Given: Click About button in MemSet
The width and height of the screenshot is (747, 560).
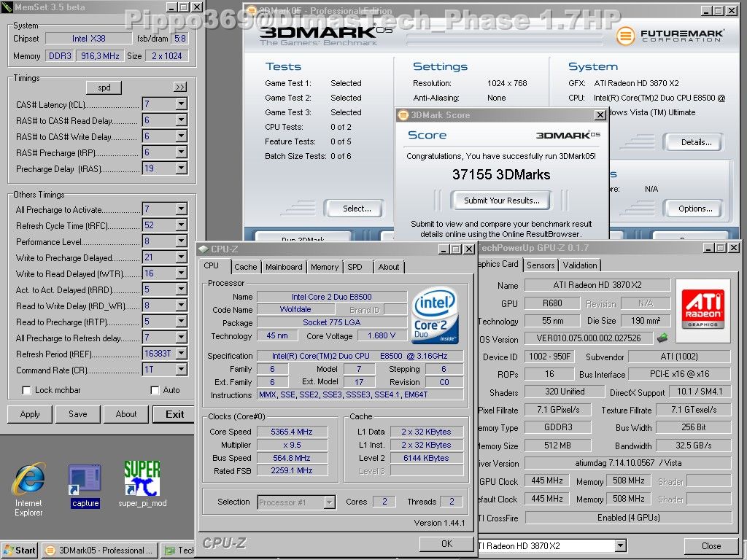Looking at the screenshot, I should [x=125, y=414].
